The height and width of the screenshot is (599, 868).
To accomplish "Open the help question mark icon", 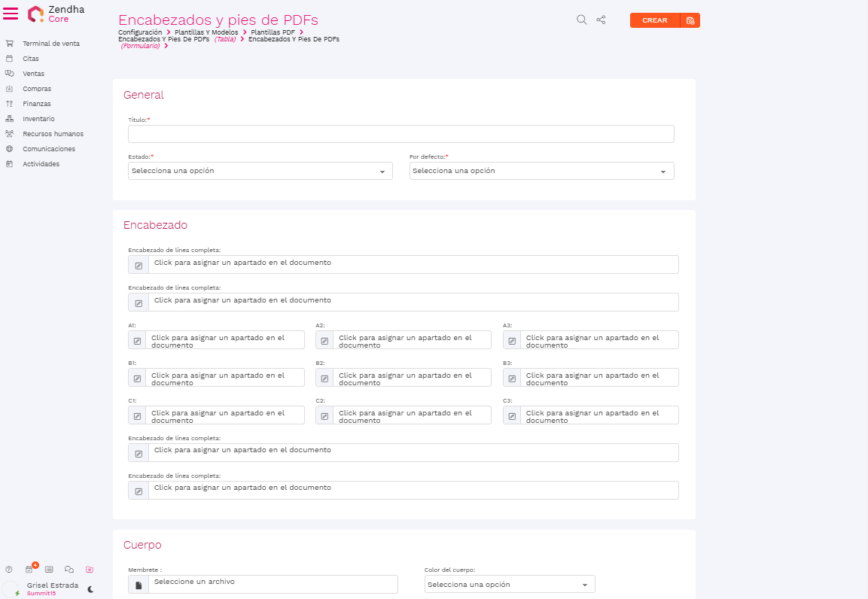I will (x=9, y=570).
